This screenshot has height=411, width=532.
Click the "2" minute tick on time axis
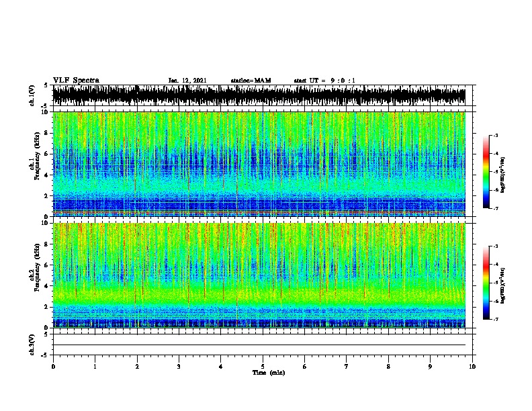pos(137,367)
